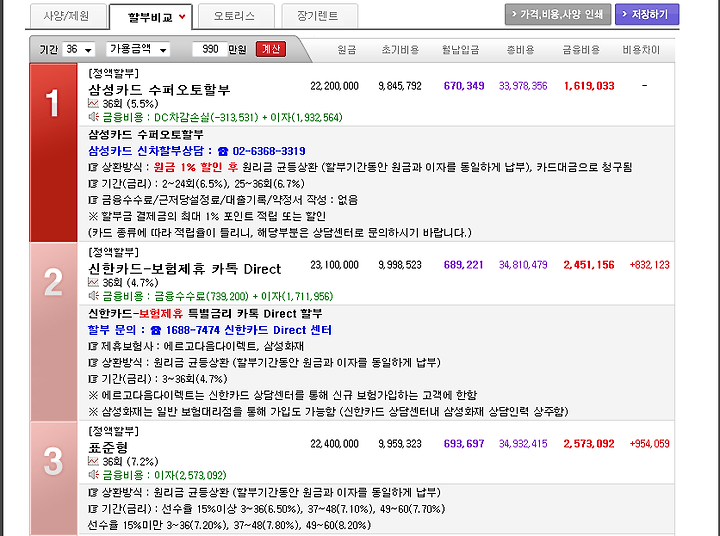Click speaker icon beside DC차감손실 금융비용
Screen dimensions: 720x536
click(94, 117)
